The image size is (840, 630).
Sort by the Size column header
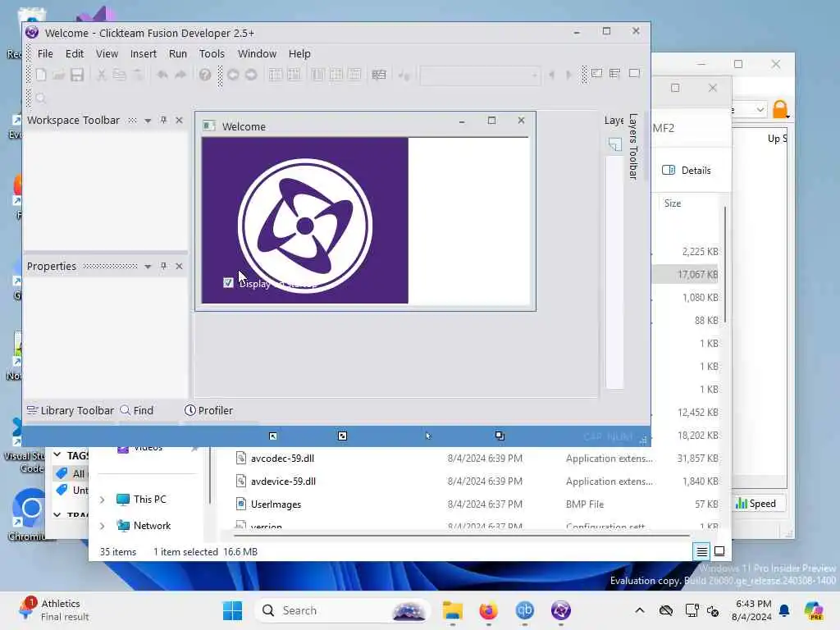(673, 203)
